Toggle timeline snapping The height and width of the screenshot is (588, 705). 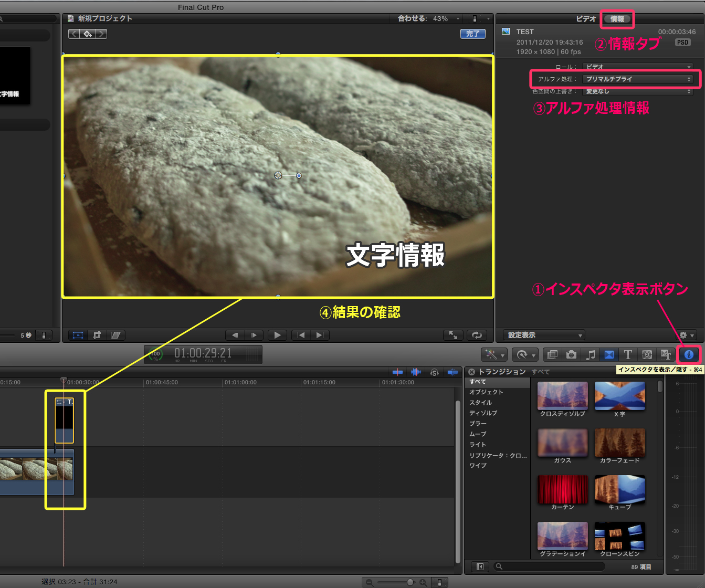pos(453,372)
